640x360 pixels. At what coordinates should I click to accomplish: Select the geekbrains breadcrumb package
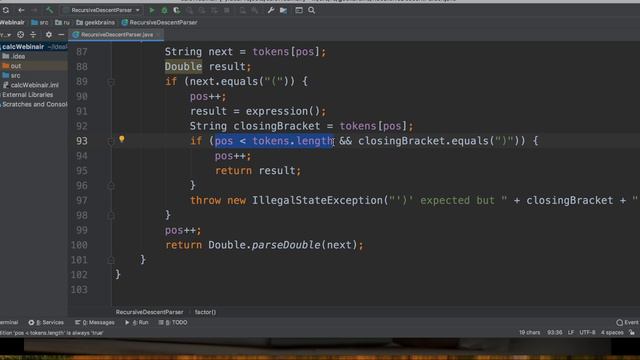pyautogui.click(x=96, y=22)
